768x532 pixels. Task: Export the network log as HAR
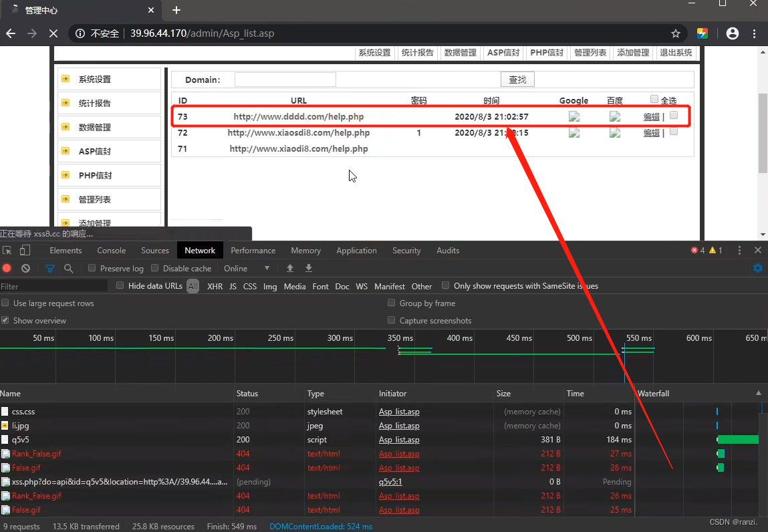click(x=309, y=268)
